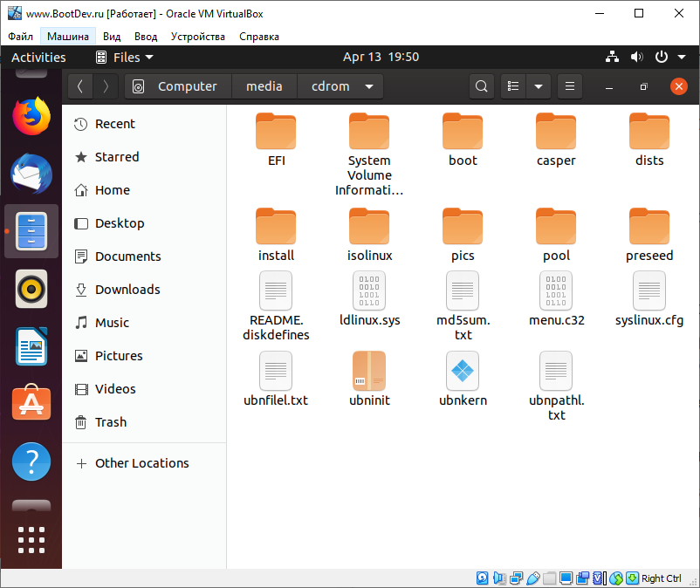Open the search icon in the Files toolbar
Viewport: 700px width, 588px height.
(481, 86)
